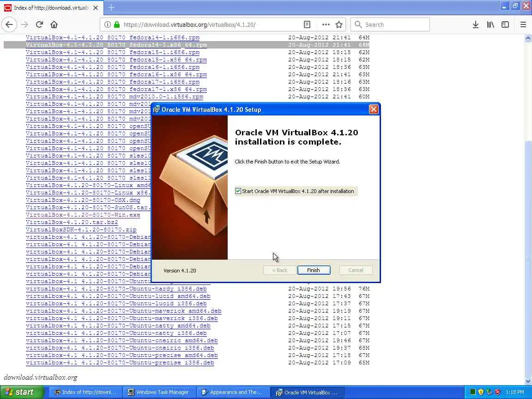Screen dimensions: 532x399
Task: Toggle the Firefox sidebar icon
Action: [505, 24]
